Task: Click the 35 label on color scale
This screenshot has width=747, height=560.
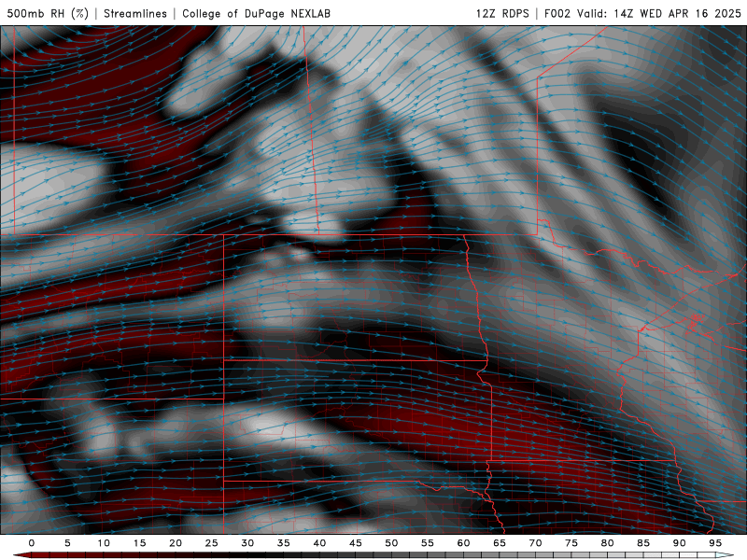Action: [x=284, y=543]
